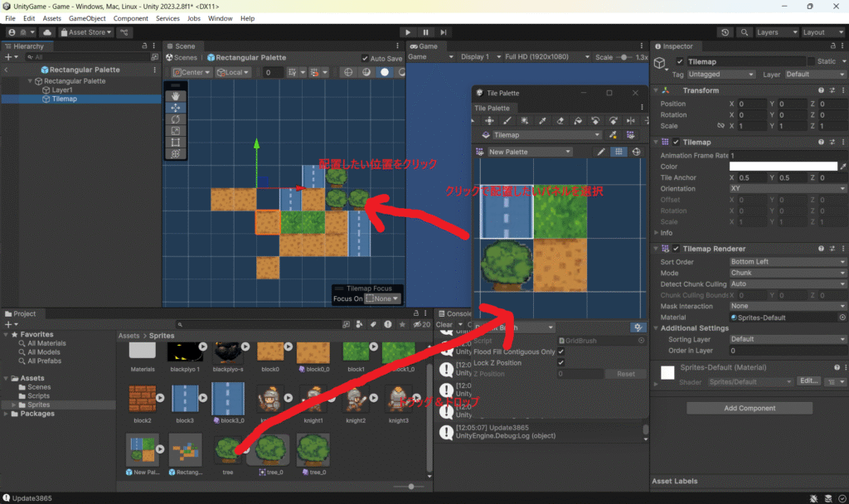The image size is (849, 504).
Task: Choose the Move selection tool in Tile Palette
Action: 489,121
